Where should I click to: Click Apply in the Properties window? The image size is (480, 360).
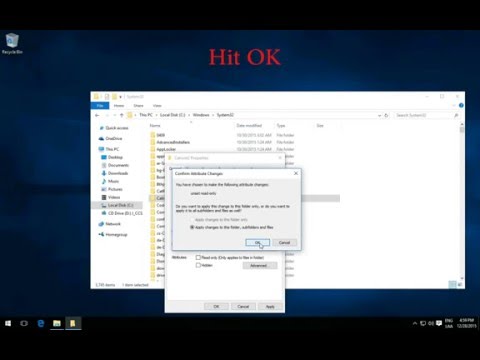[x=270, y=306]
